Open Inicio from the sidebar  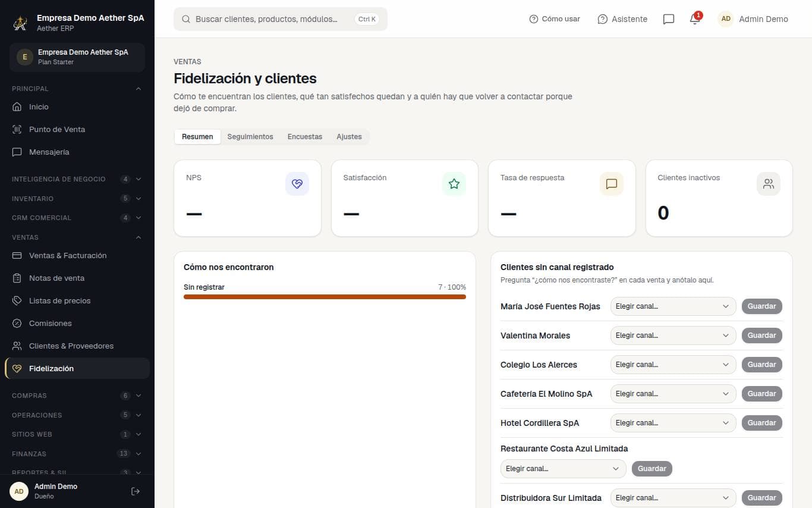point(77,107)
